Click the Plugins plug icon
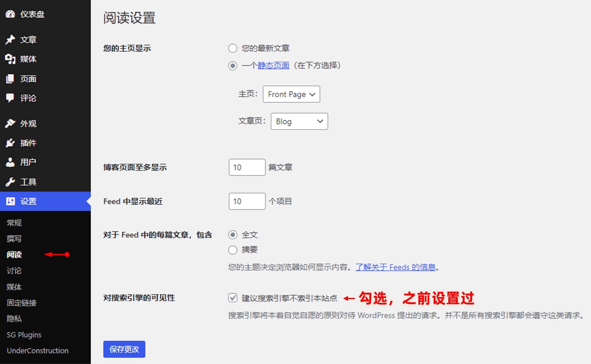Image resolution: width=591 pixels, height=364 pixels. point(10,143)
